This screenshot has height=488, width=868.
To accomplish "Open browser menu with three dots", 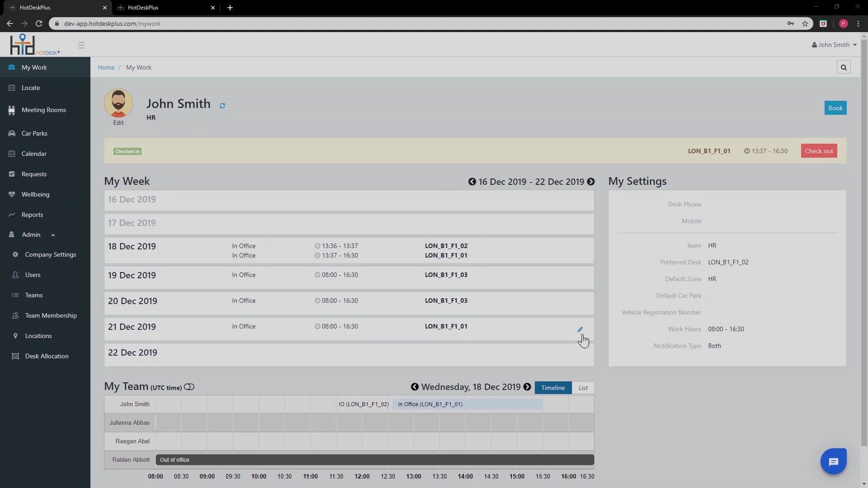I will tap(858, 23).
